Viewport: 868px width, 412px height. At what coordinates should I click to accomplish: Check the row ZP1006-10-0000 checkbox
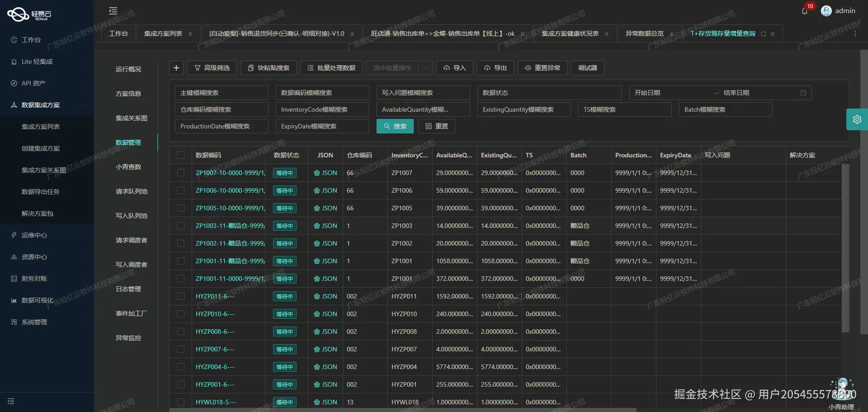pyautogui.click(x=181, y=190)
